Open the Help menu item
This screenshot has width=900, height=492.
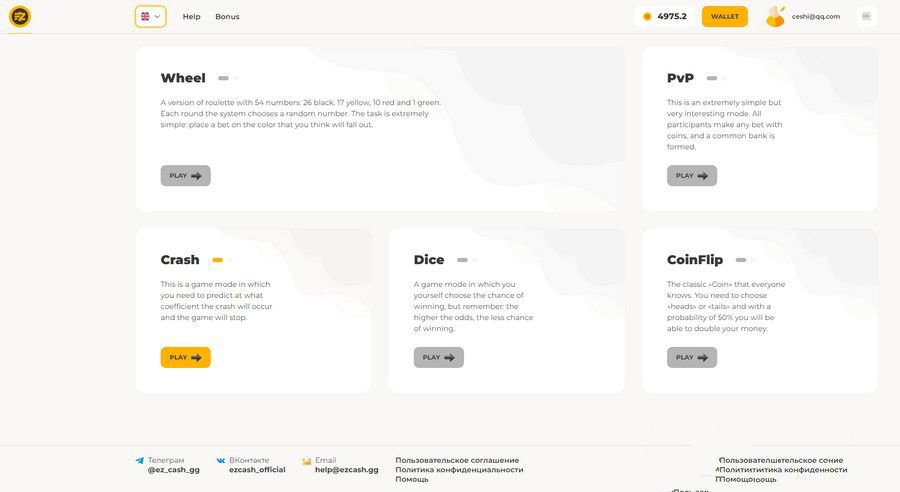[192, 16]
